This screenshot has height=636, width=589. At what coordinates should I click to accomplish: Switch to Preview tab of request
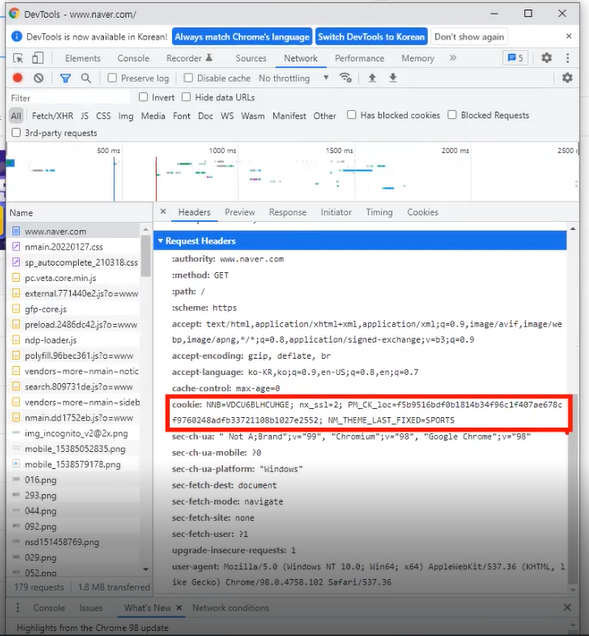240,212
